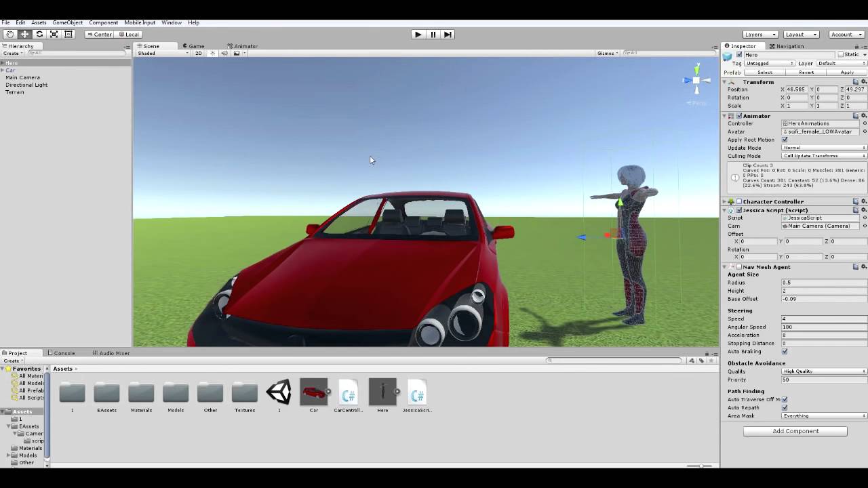
Task: Select the Hand tool in the toolbar
Action: click(x=10, y=34)
